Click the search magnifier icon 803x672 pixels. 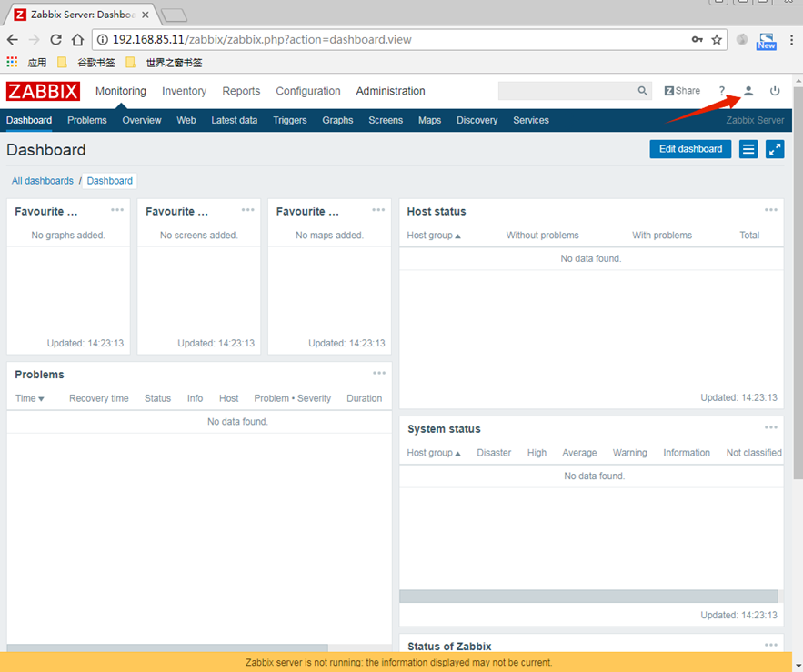[642, 91]
